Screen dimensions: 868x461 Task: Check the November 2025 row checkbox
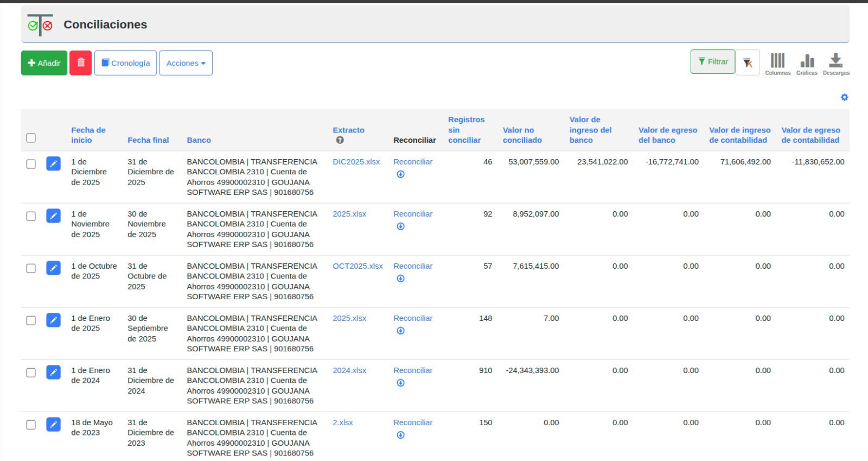click(31, 216)
